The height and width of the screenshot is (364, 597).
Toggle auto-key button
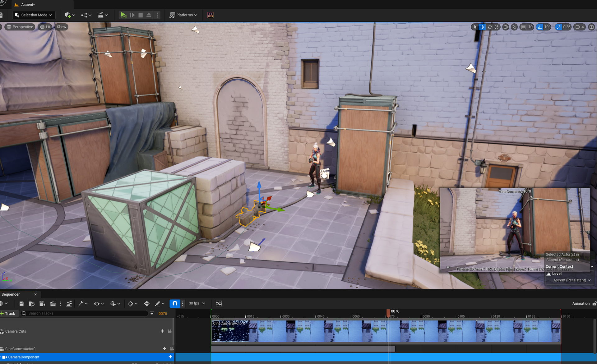pyautogui.click(x=147, y=303)
